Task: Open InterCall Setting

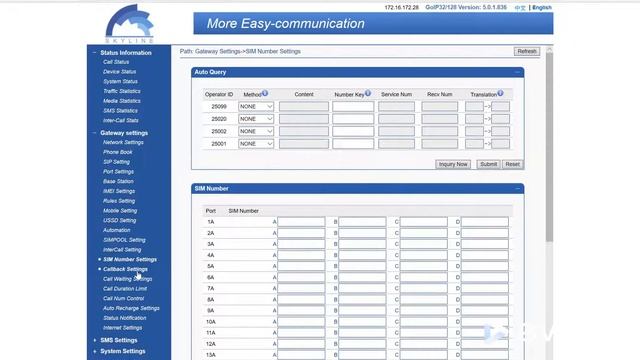Action: tap(122, 250)
